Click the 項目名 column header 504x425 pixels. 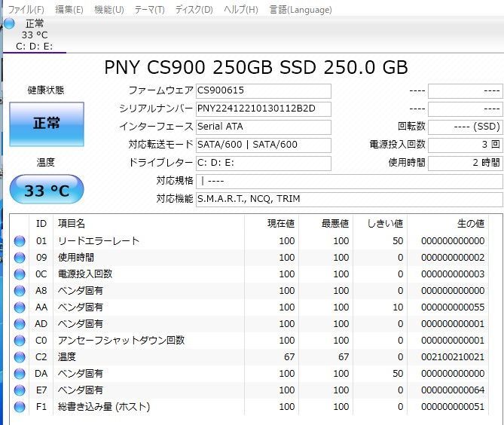(x=149, y=224)
